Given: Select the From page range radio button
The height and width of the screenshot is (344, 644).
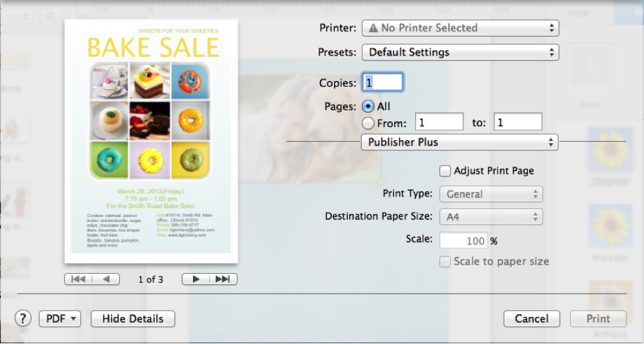Looking at the screenshot, I should [x=368, y=123].
